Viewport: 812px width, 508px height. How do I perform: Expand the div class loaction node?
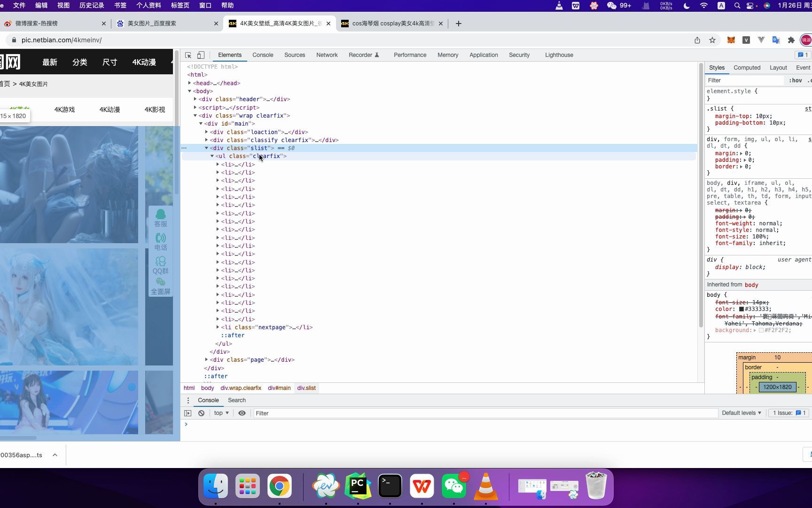click(207, 132)
